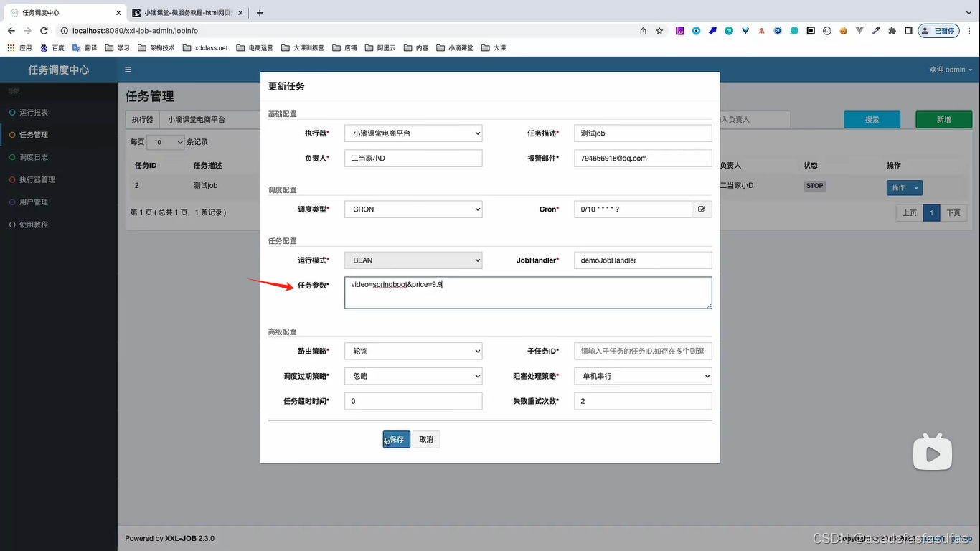This screenshot has height=551, width=980.
Task: Open the 调度类型 CRON dropdown
Action: [413, 209]
